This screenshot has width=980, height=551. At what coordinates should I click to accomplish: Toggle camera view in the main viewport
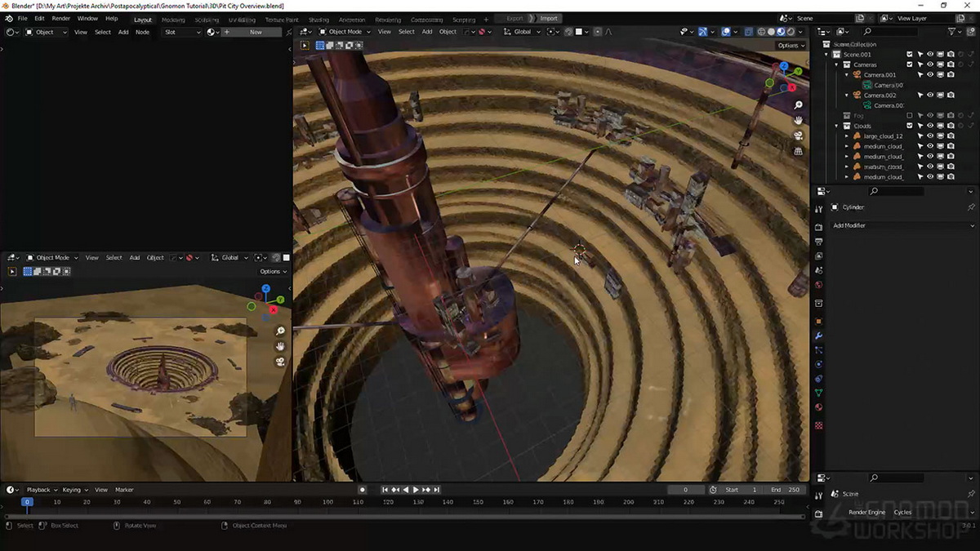coord(798,136)
